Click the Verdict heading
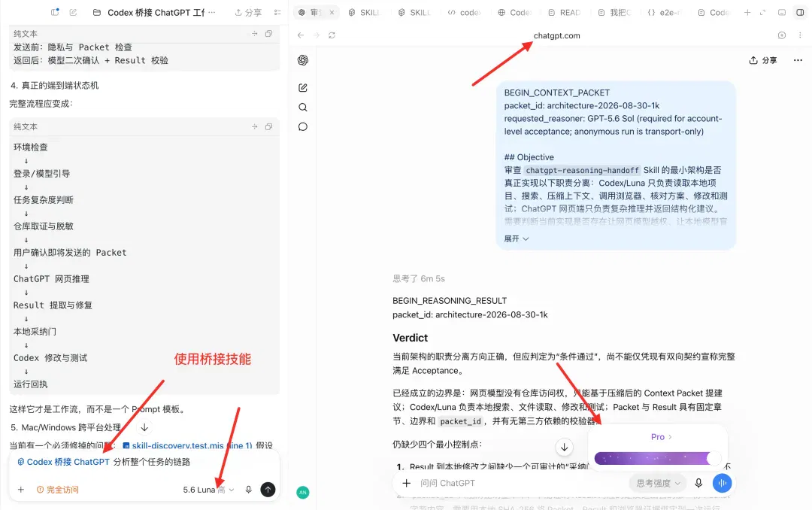The width and height of the screenshot is (812, 510). click(x=411, y=338)
